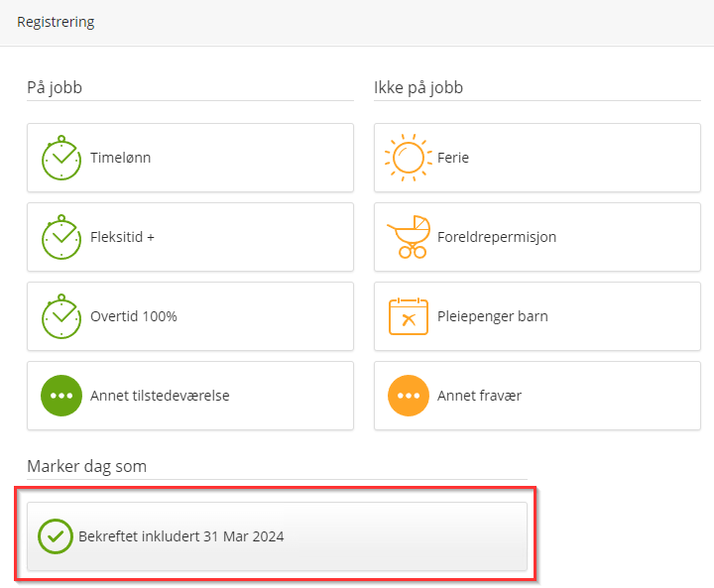Click the Registrering header title

[x=56, y=22]
